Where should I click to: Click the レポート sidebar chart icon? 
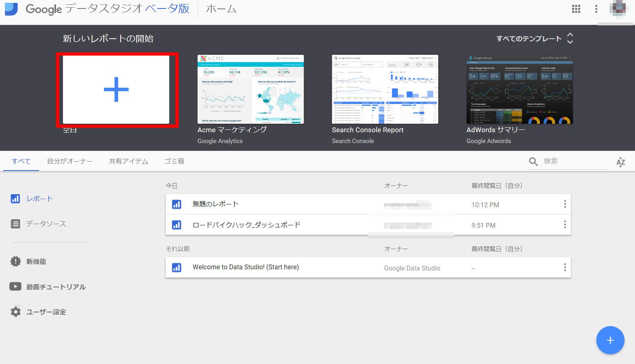point(15,199)
